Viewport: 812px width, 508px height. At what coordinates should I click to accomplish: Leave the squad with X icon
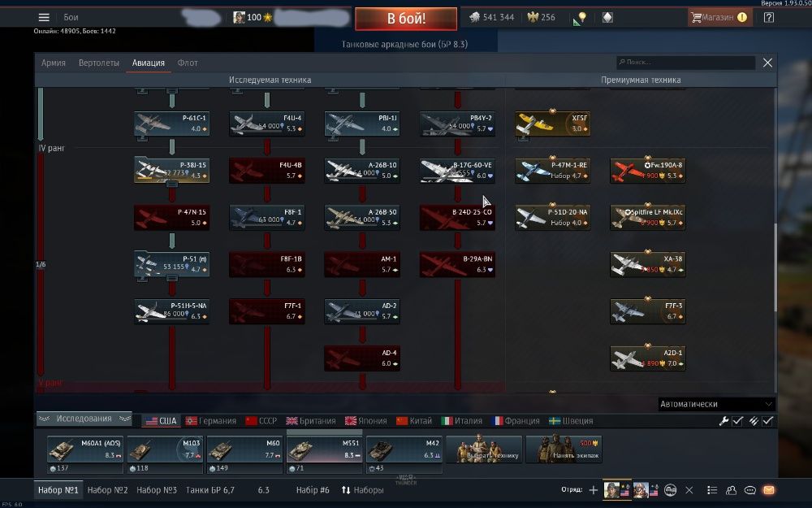(x=689, y=490)
